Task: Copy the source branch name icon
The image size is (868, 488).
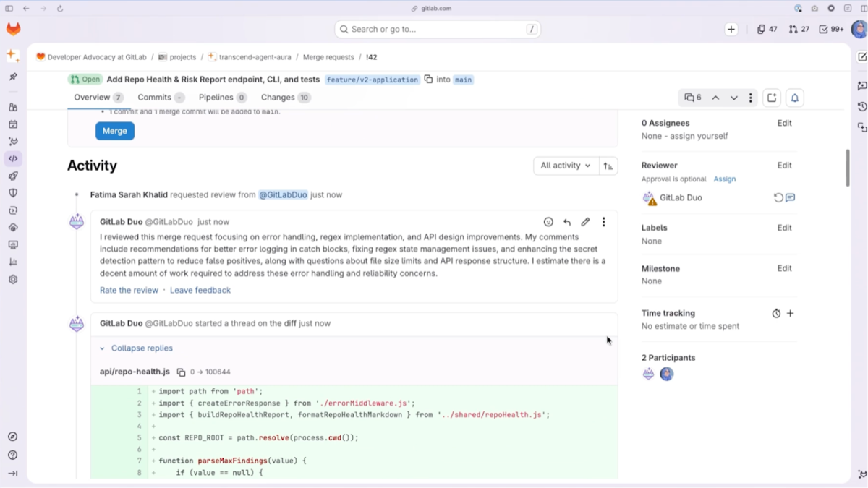Action: [428, 80]
